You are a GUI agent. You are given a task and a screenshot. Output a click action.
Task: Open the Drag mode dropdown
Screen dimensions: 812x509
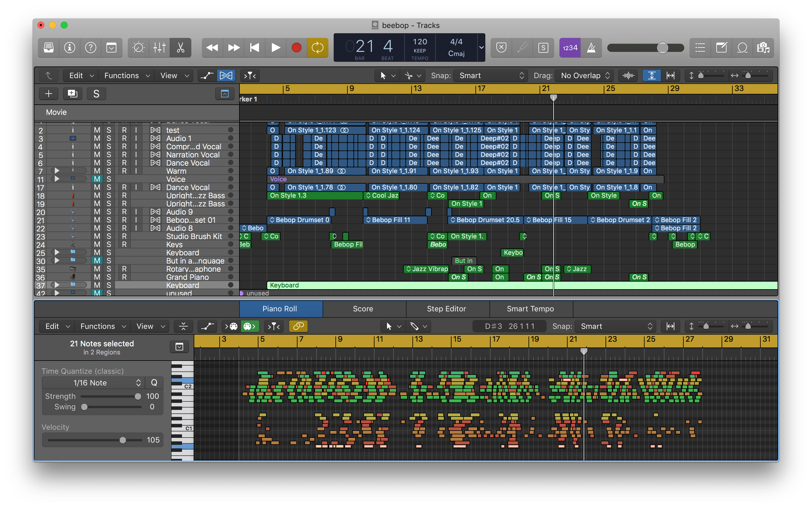click(x=585, y=76)
